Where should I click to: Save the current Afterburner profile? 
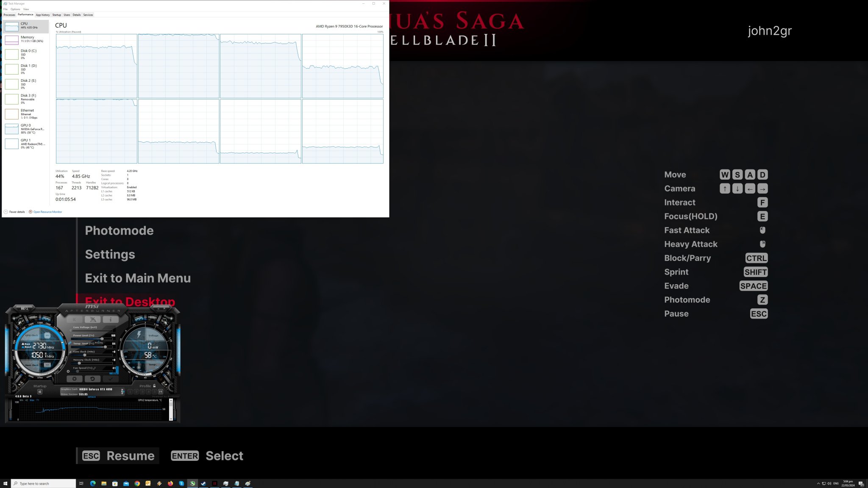tap(161, 392)
